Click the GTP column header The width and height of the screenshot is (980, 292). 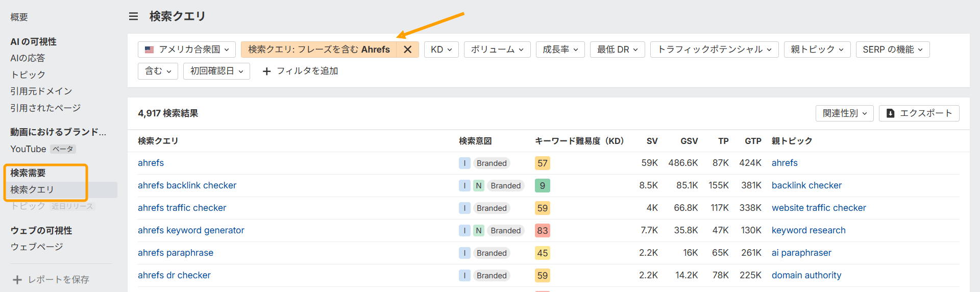coord(753,141)
